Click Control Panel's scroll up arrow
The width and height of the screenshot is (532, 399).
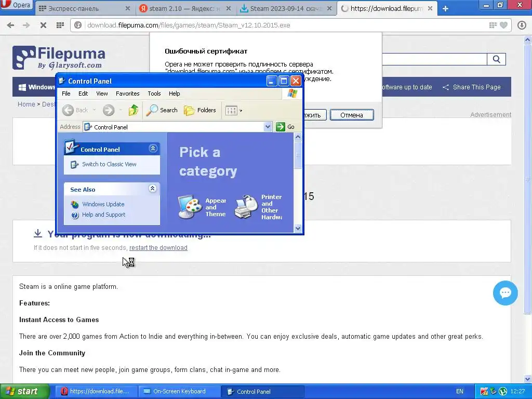pos(298,137)
